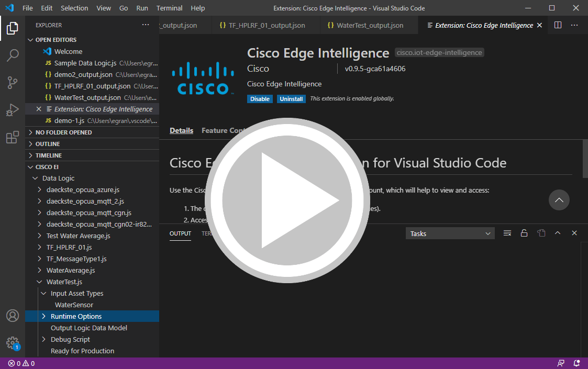The height and width of the screenshot is (369, 588).
Task: Click the Open Log Output File icon
Action: (x=541, y=233)
